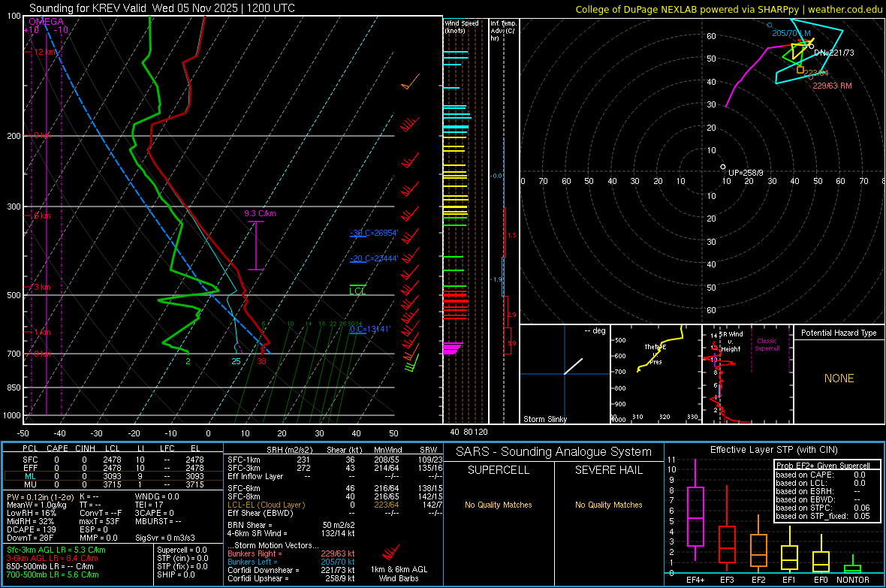
Task: Click the -30 C=26954' height label
Action: (x=373, y=233)
